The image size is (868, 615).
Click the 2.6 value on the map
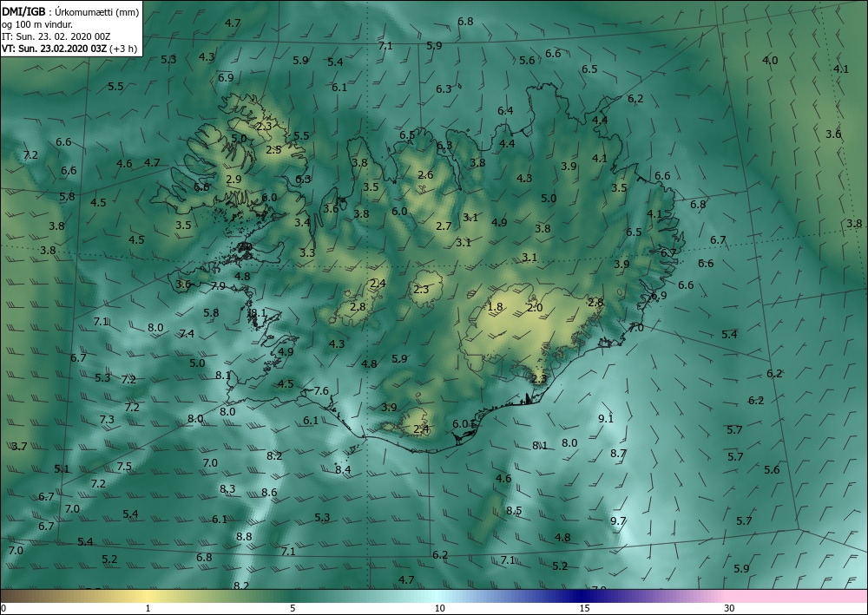point(425,175)
